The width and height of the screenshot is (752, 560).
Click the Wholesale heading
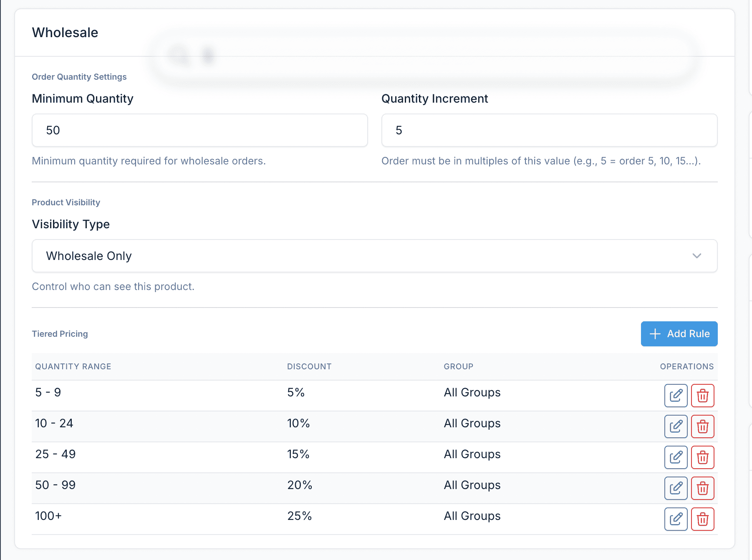tap(65, 32)
